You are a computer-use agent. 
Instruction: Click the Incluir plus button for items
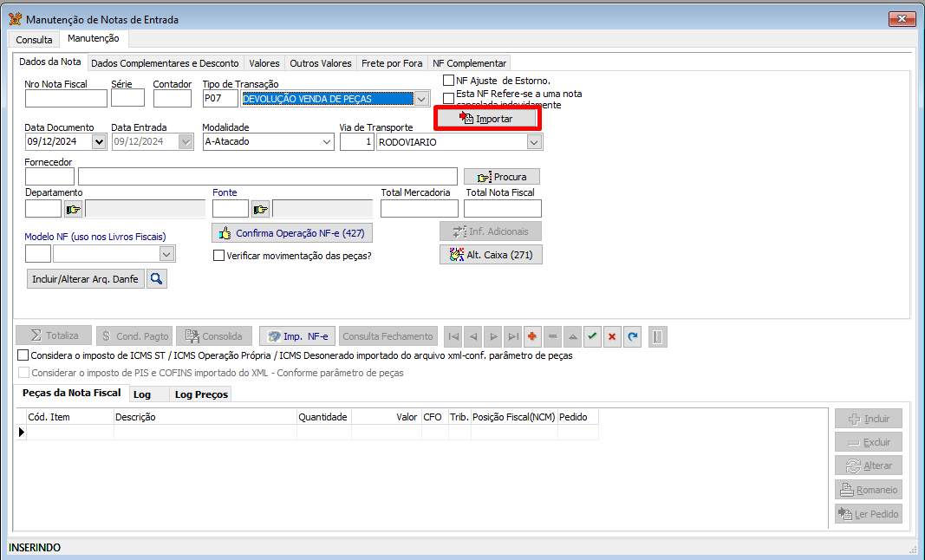[869, 419]
